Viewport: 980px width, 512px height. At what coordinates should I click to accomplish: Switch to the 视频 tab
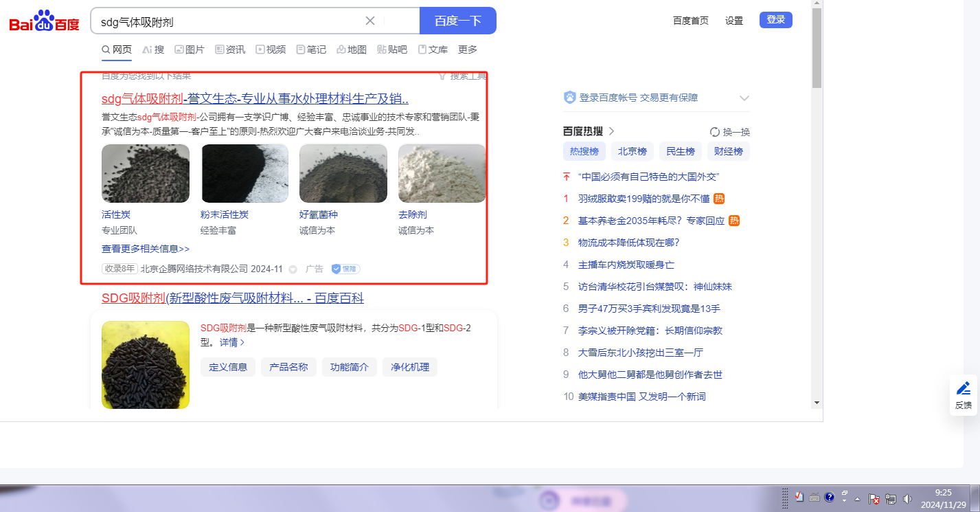tap(271, 49)
